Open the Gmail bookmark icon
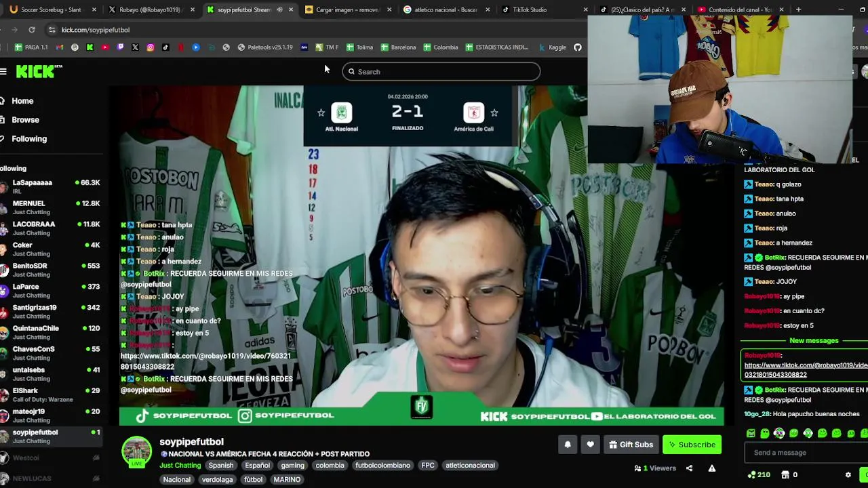 [60, 47]
